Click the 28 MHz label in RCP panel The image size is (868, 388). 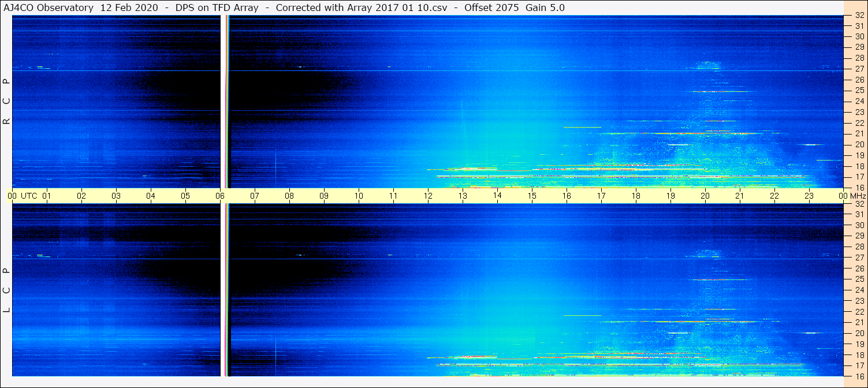pos(859,58)
